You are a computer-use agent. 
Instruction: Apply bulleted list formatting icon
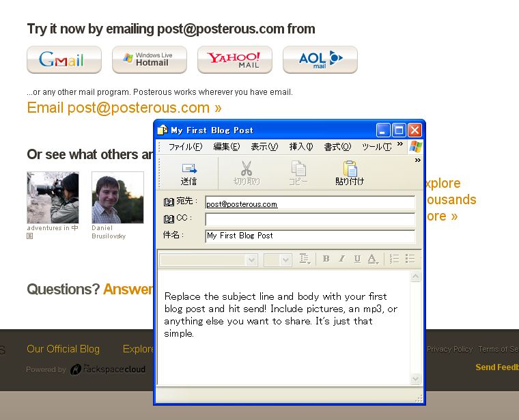[410, 258]
